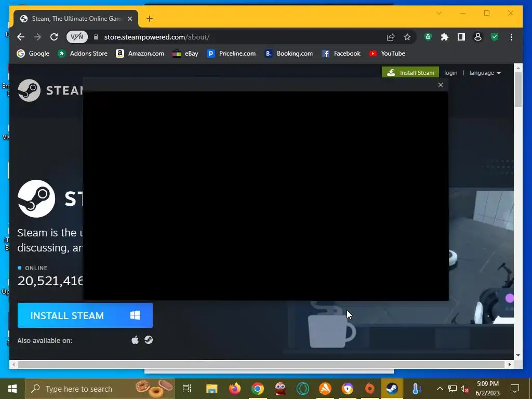The height and width of the screenshot is (399, 532).
Task: Click the large blue INSTALL STEAM button
Action: (x=85, y=315)
